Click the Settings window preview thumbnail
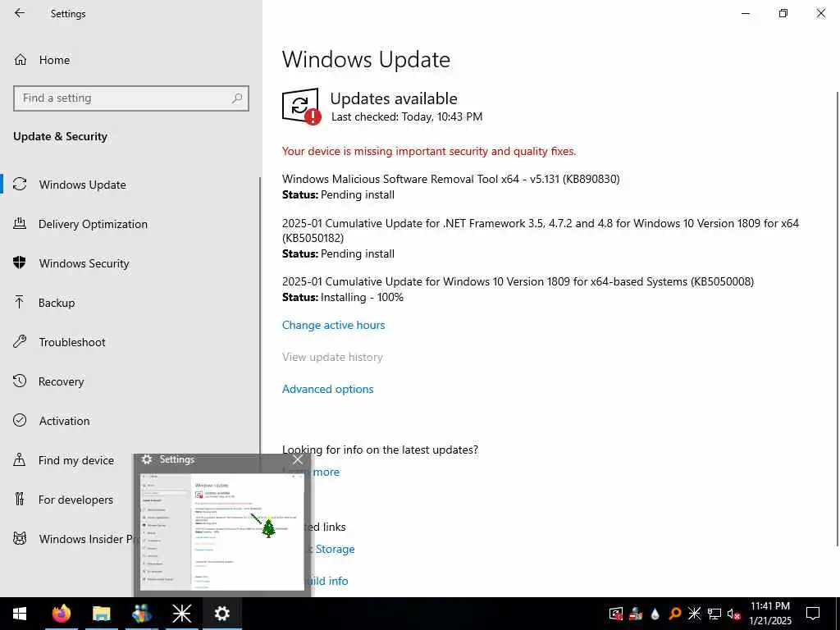 click(x=221, y=532)
